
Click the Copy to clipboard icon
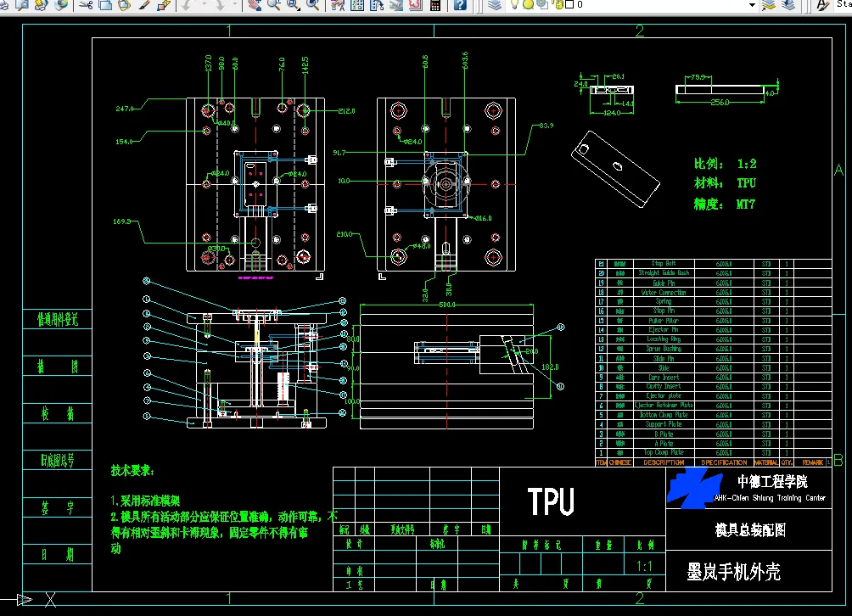click(105, 5)
